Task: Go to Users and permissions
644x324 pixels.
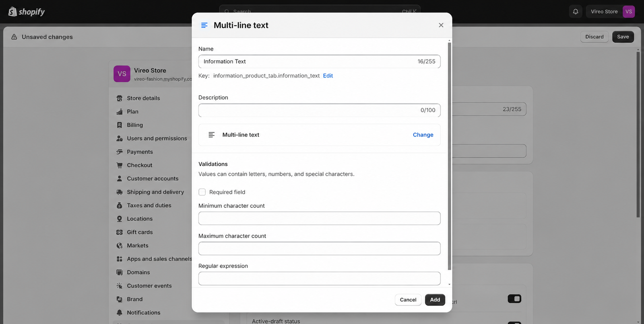Action: pyautogui.click(x=157, y=138)
